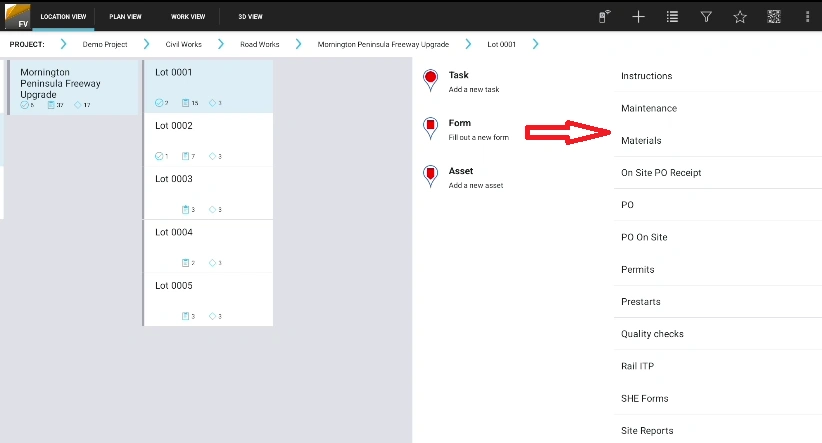
Task: Open the Work View tab
Action: coord(188,17)
